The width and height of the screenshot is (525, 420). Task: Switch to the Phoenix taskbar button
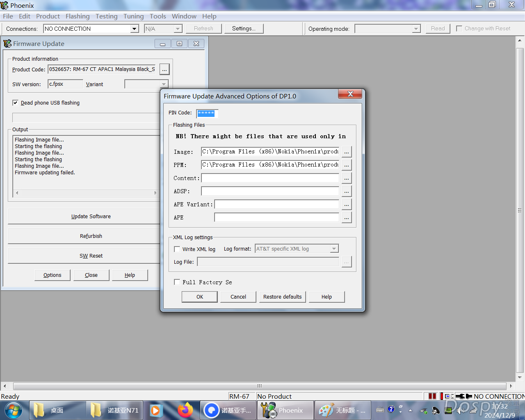coord(285,410)
